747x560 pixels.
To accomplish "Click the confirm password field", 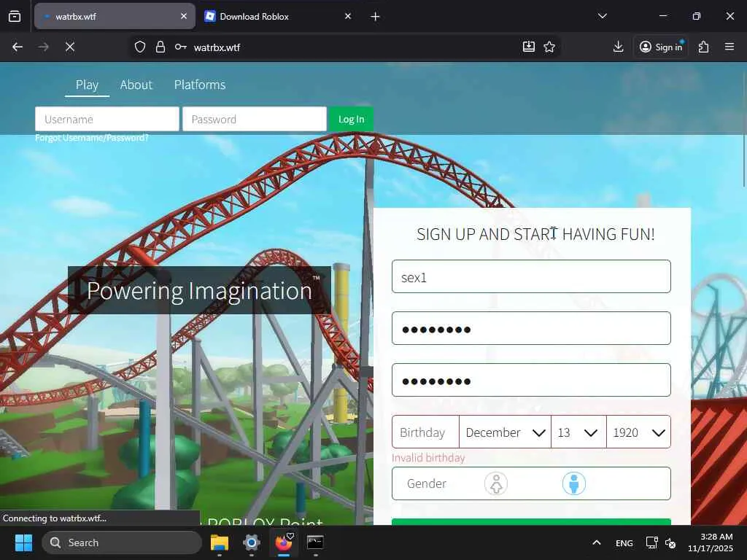I will (x=531, y=380).
